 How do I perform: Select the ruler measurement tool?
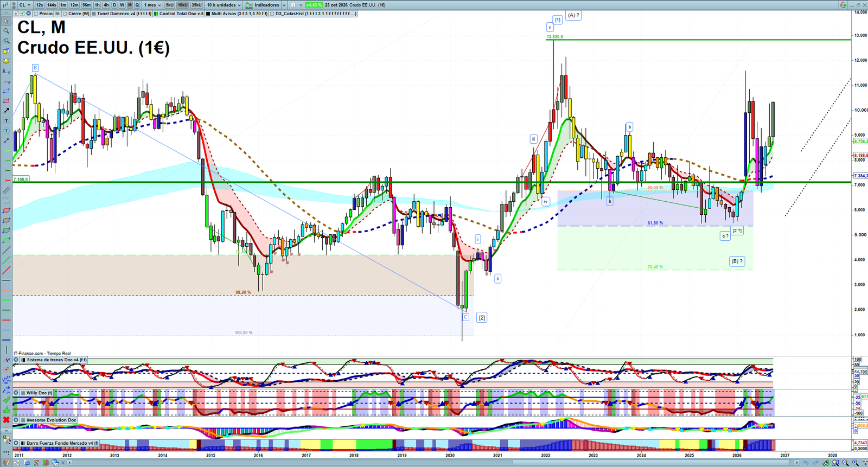[x=7, y=190]
